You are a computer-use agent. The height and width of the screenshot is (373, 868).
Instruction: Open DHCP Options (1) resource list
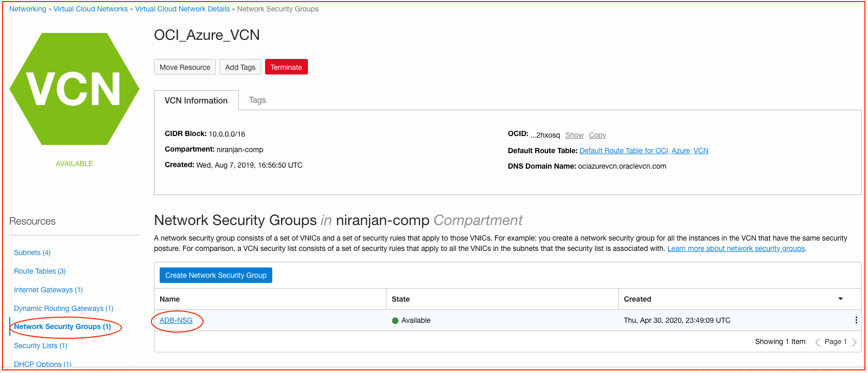pos(42,364)
